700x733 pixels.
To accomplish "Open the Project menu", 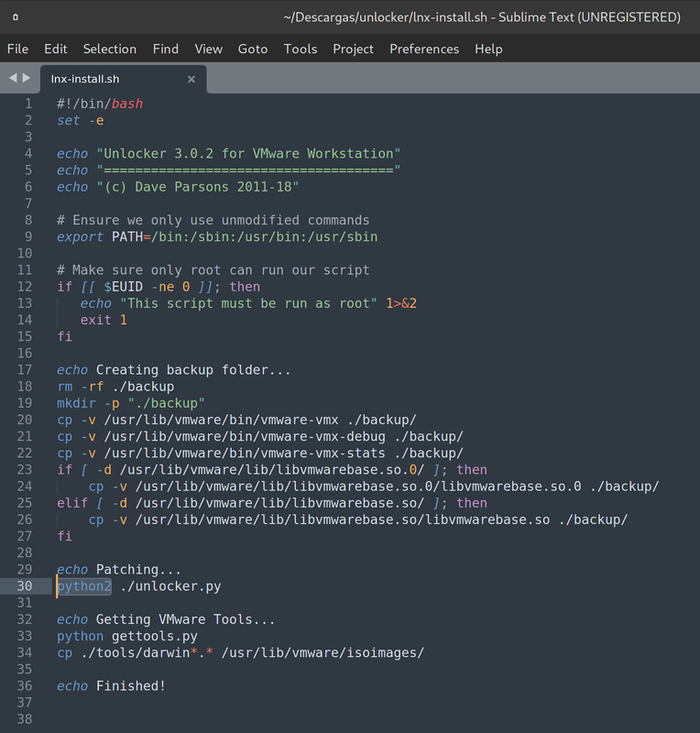I will pos(354,49).
